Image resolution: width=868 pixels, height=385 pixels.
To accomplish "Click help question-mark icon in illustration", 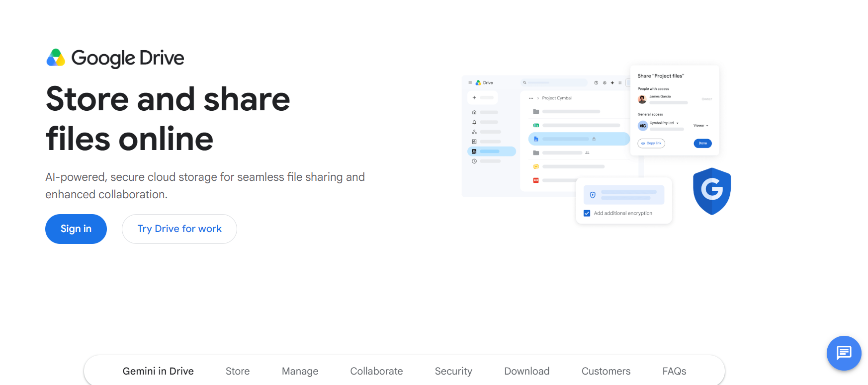I will [596, 83].
